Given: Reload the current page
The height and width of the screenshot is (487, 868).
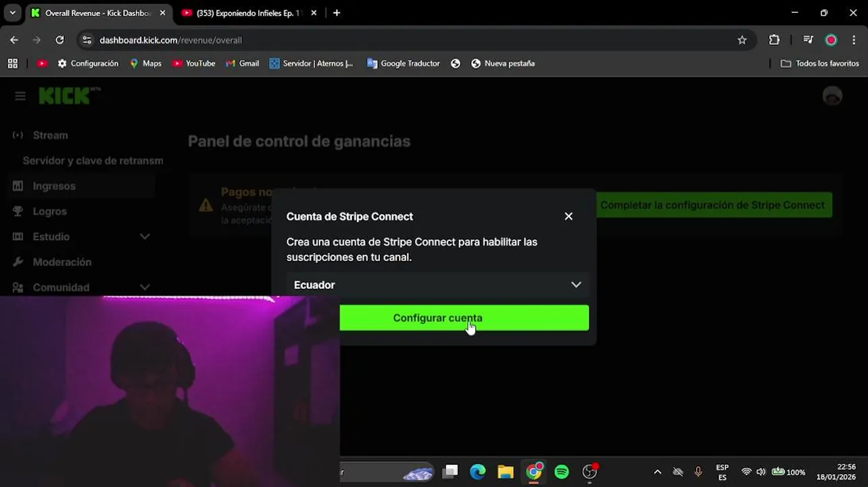Looking at the screenshot, I should (59, 40).
